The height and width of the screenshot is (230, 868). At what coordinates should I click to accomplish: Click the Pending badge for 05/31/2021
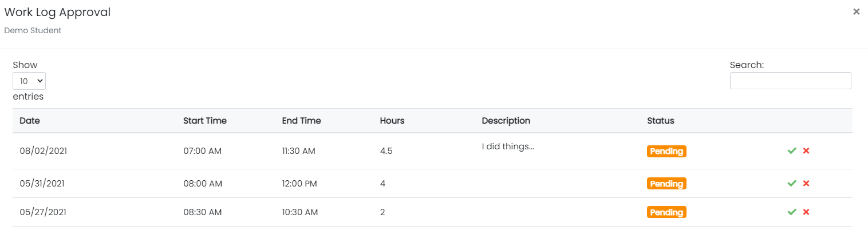pos(666,184)
